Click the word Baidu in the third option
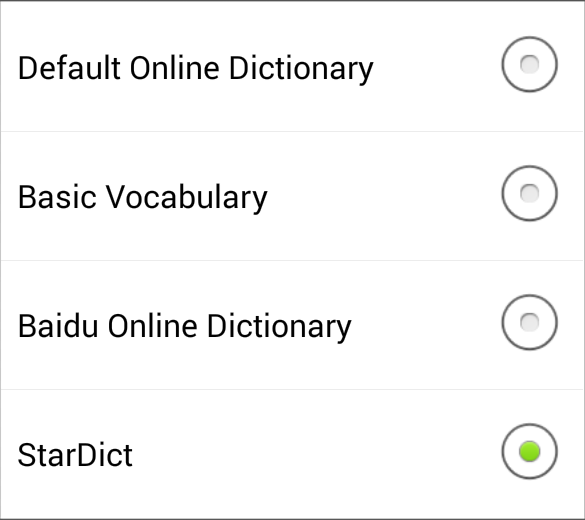Viewport: 585px width, 520px height. coord(58,326)
